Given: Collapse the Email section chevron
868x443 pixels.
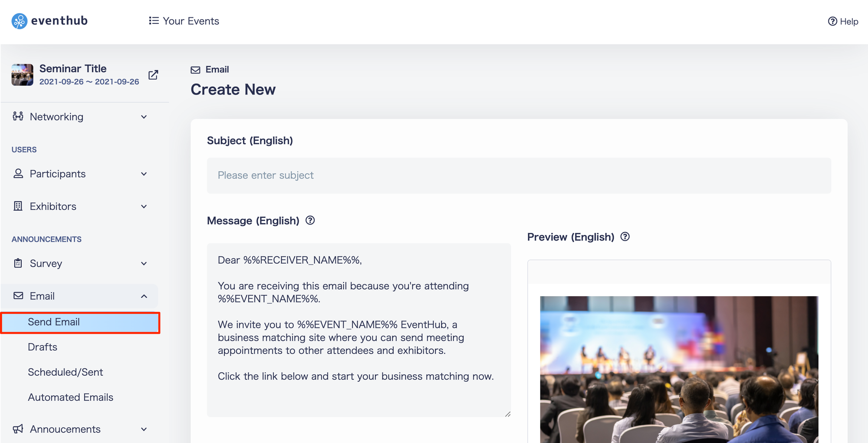Looking at the screenshot, I should 144,296.
